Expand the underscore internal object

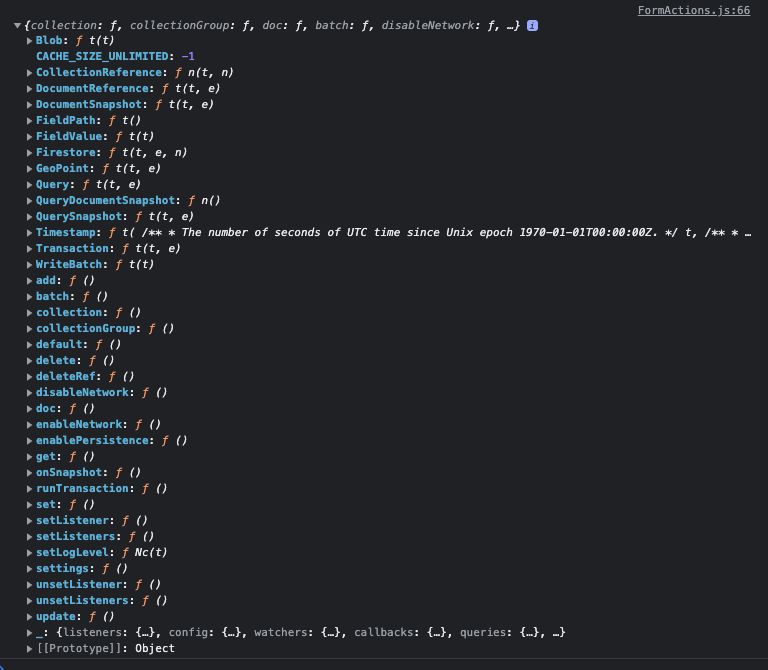click(29, 633)
